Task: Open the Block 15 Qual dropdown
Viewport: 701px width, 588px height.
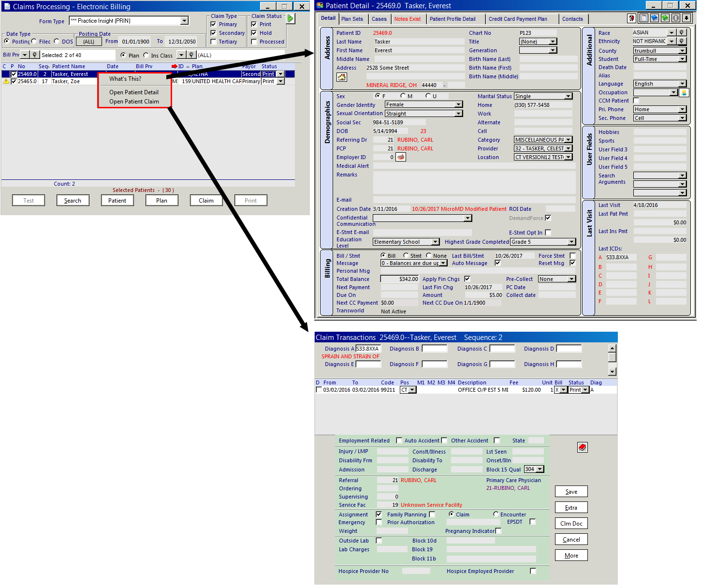Action: coord(540,469)
